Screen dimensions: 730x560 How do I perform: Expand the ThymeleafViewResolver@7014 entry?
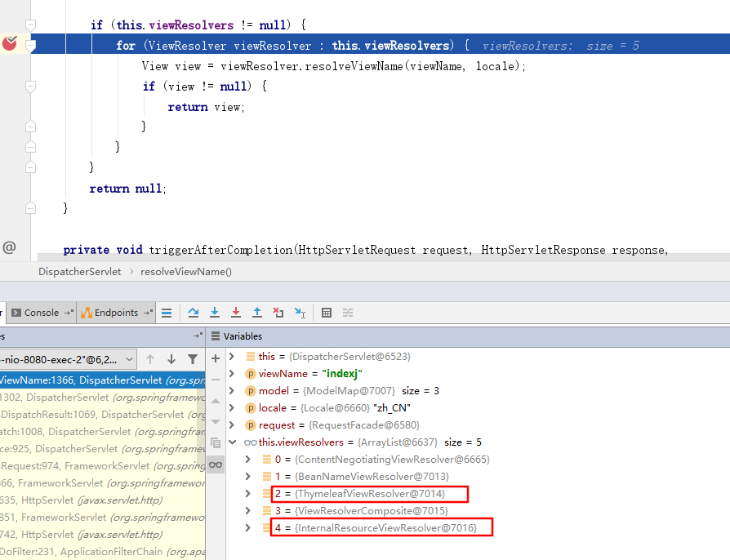click(250, 494)
